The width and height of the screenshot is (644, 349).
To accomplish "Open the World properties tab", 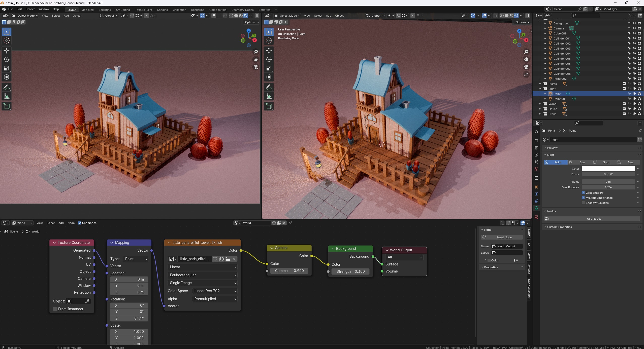I will click(x=536, y=169).
